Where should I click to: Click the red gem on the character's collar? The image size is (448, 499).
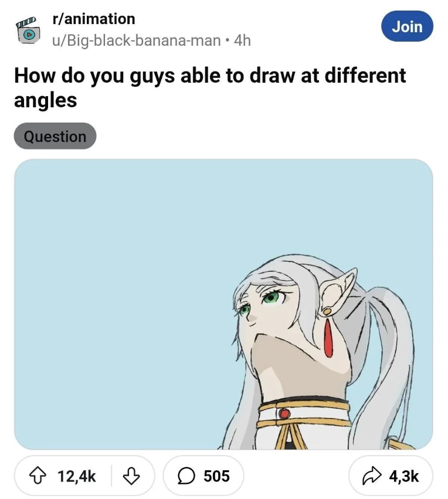click(x=284, y=414)
